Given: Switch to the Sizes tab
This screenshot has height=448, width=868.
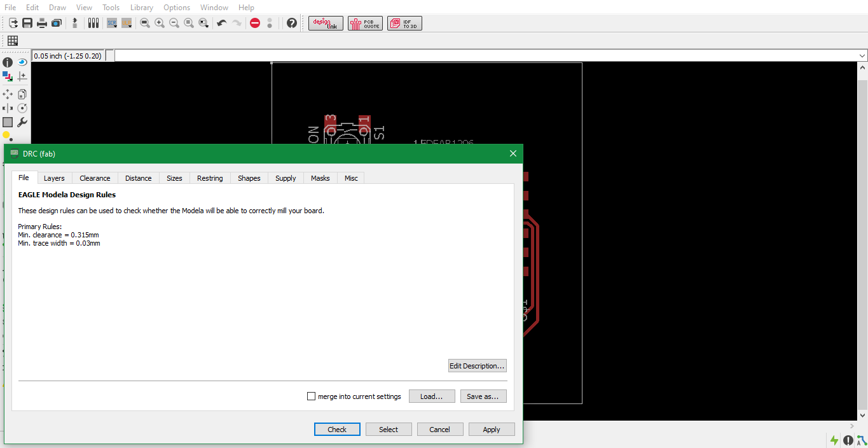Looking at the screenshot, I should point(174,178).
